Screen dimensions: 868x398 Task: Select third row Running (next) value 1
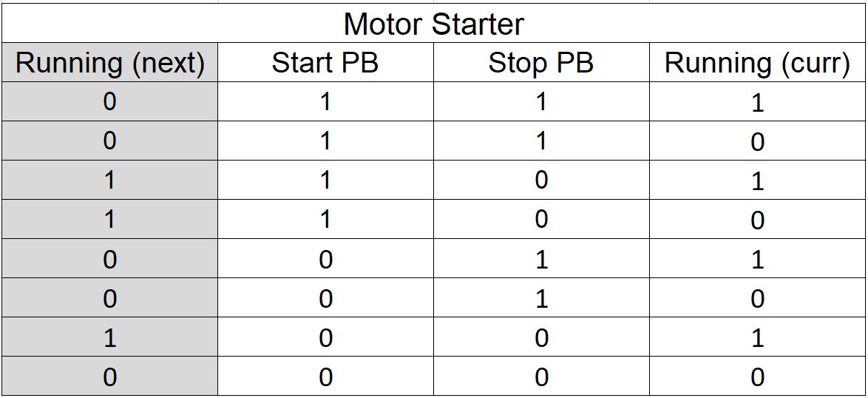pyautogui.click(x=109, y=180)
